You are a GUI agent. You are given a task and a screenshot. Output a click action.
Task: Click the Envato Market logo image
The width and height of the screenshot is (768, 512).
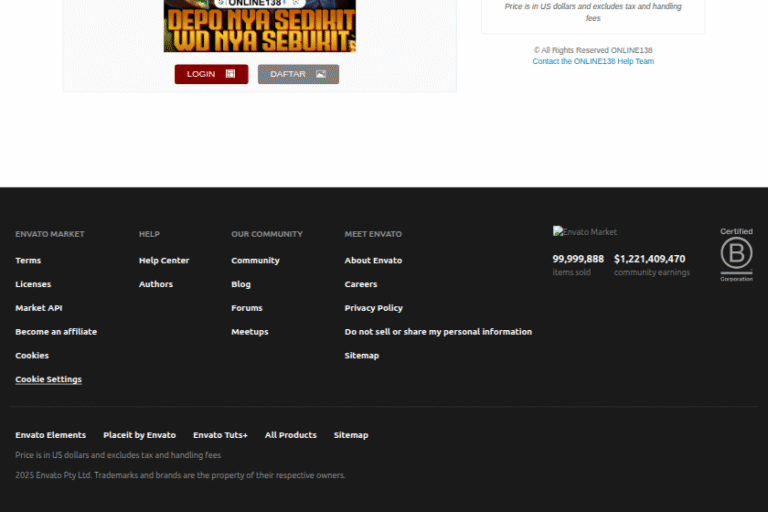point(585,232)
